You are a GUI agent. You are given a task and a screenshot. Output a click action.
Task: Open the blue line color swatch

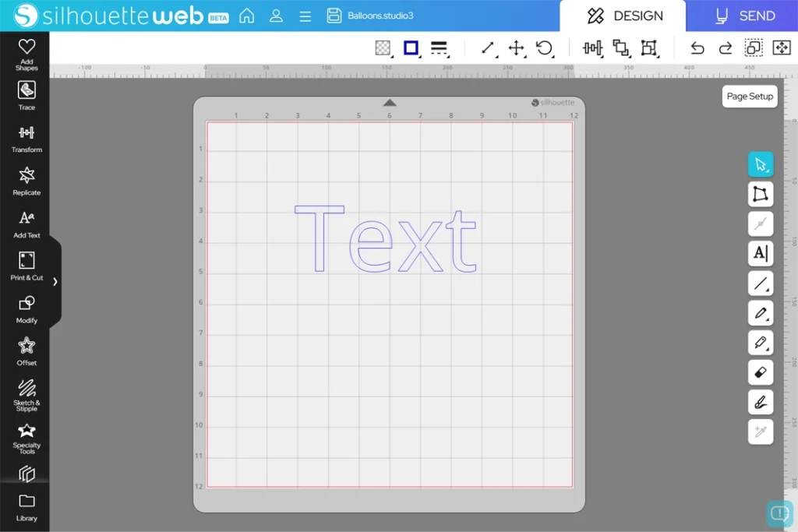(411, 48)
